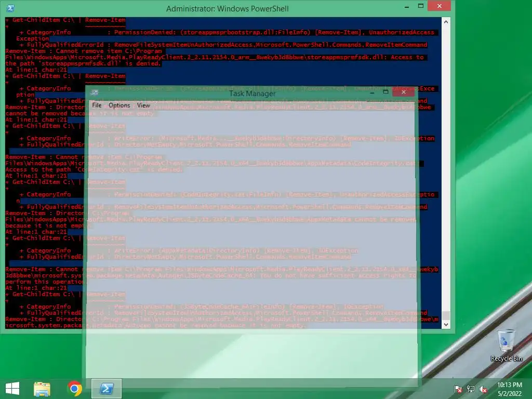Click the PowerShell scrollbar down arrow

(446, 325)
